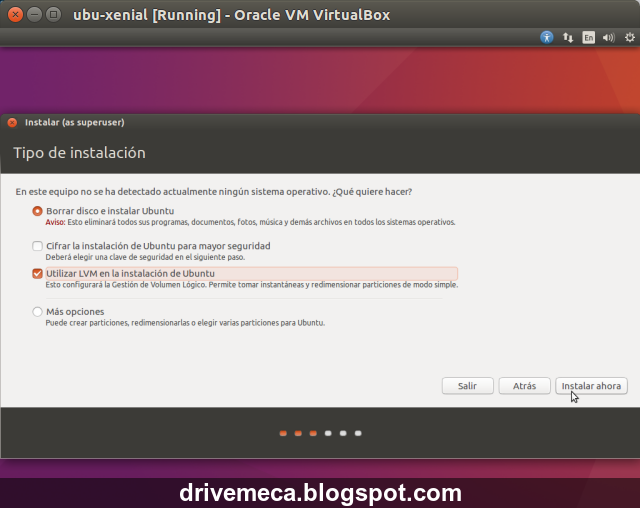Open the En keyboard layout indicator
640x508 pixels.
[x=588, y=38]
